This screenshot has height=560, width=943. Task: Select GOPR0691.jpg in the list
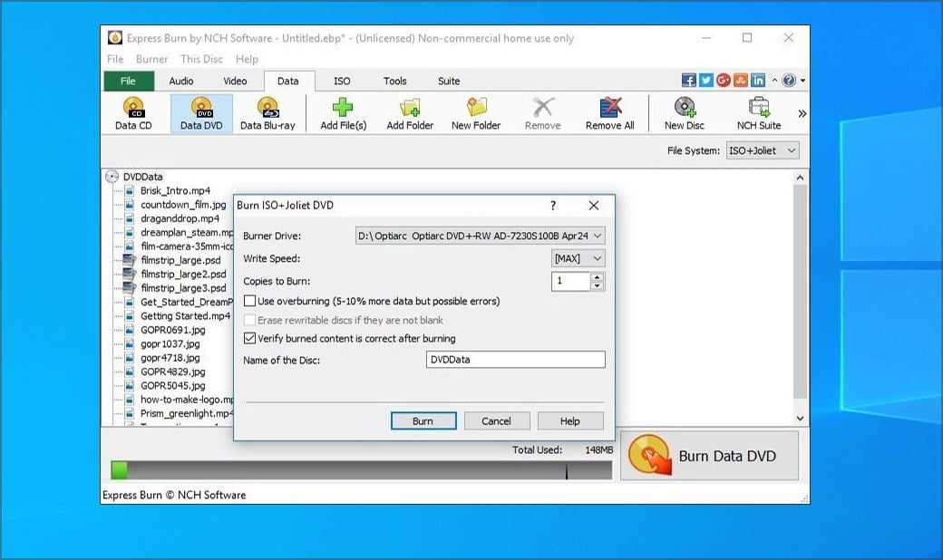(x=172, y=330)
